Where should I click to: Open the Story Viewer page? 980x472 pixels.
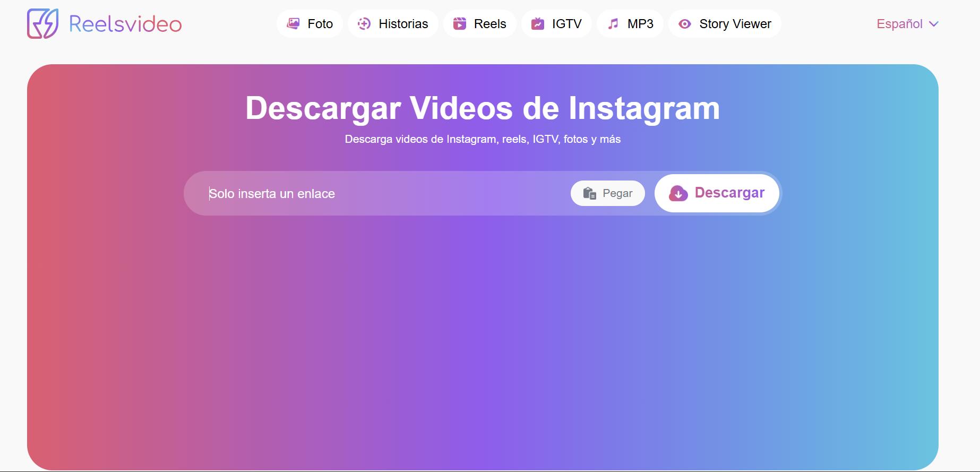tap(725, 23)
